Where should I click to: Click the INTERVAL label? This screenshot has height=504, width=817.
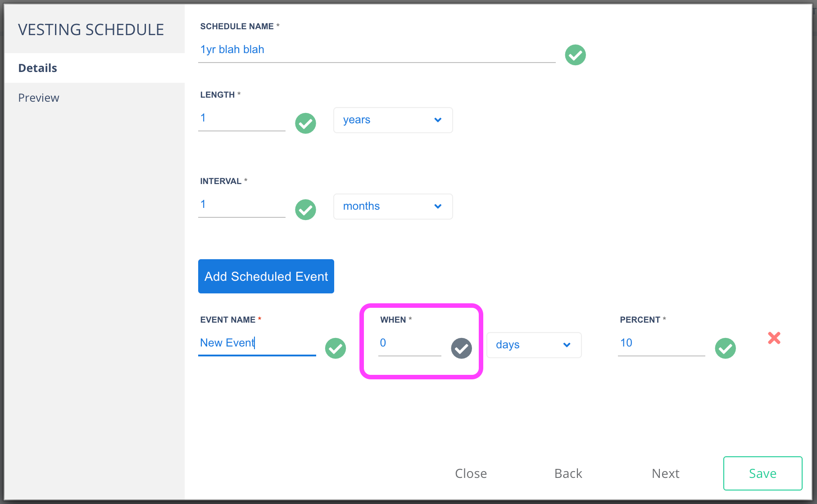pos(221,181)
